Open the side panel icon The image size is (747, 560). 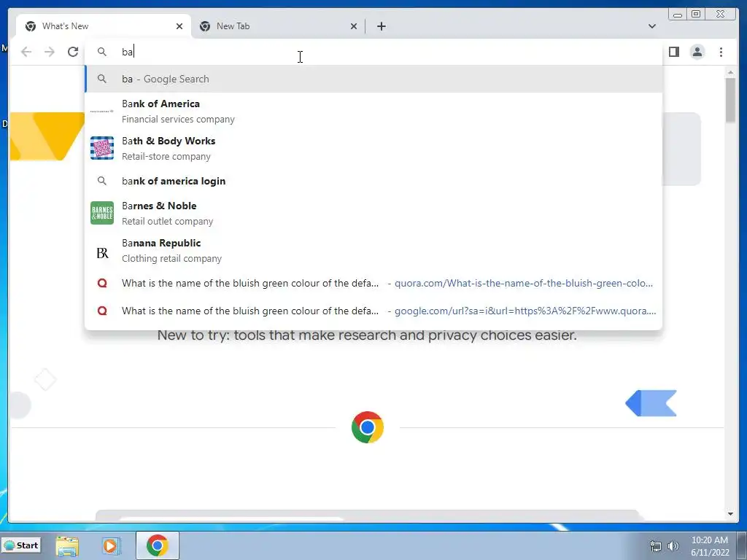click(673, 52)
